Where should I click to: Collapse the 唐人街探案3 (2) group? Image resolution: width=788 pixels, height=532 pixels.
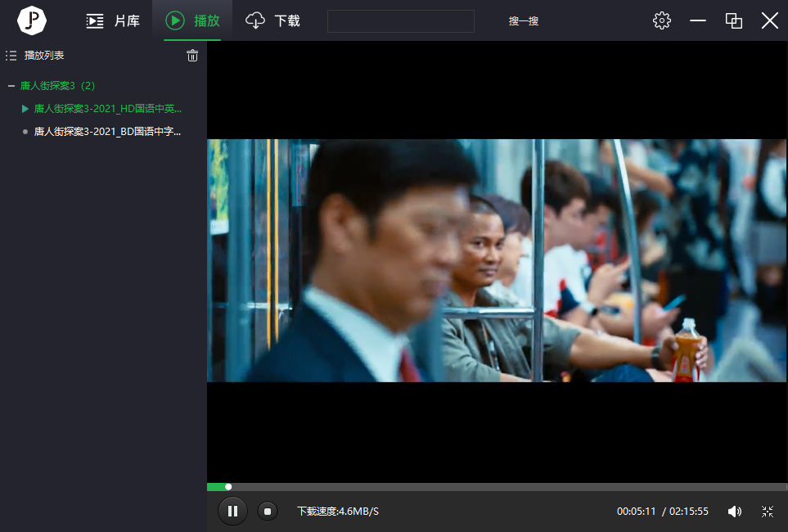11,86
